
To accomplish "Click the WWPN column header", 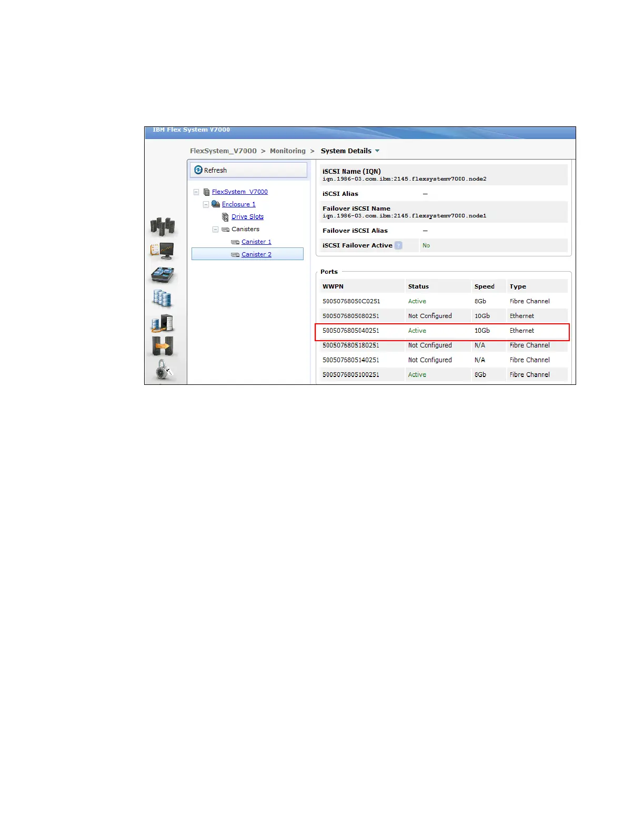I will tap(333, 286).
